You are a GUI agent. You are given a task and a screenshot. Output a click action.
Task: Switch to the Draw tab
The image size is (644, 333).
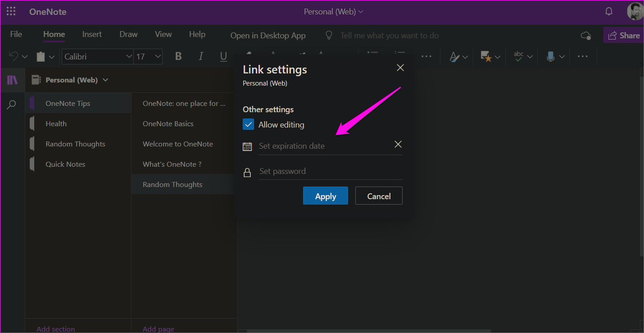point(128,34)
